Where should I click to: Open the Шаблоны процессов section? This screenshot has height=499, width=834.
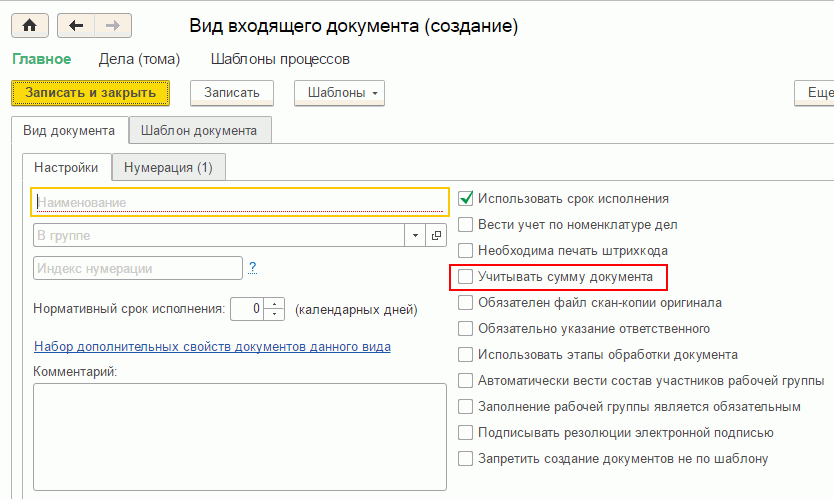point(280,59)
